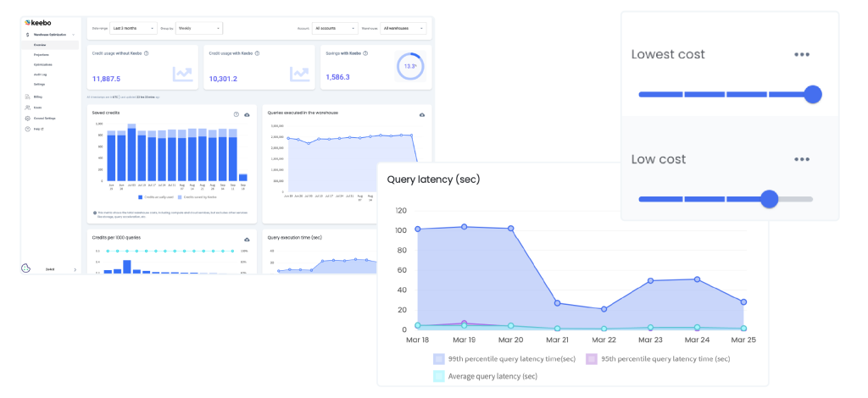Download Queries executed in the warehouse chart
This screenshot has height=398, width=868.
422,114
